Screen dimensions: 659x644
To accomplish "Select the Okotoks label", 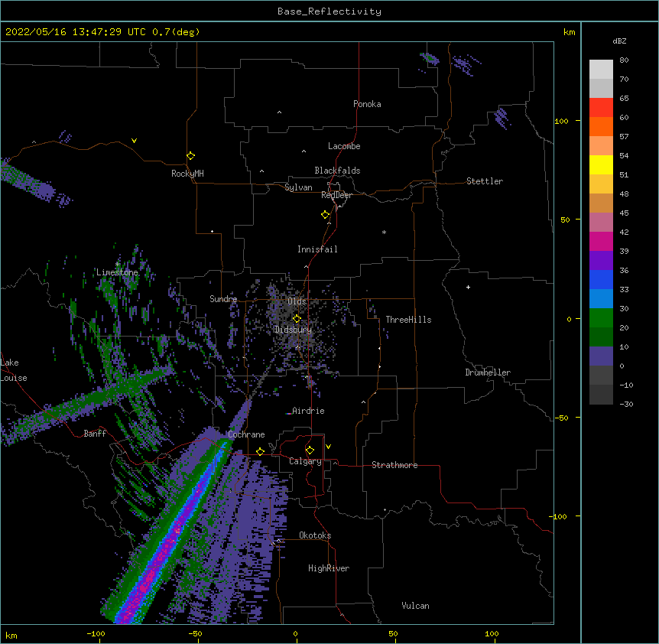I will 315,535.
